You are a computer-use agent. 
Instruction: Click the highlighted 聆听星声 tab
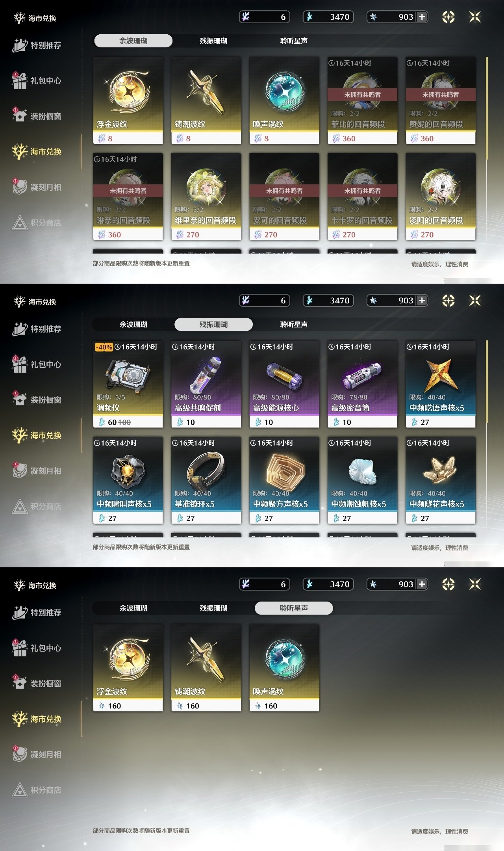(x=294, y=608)
